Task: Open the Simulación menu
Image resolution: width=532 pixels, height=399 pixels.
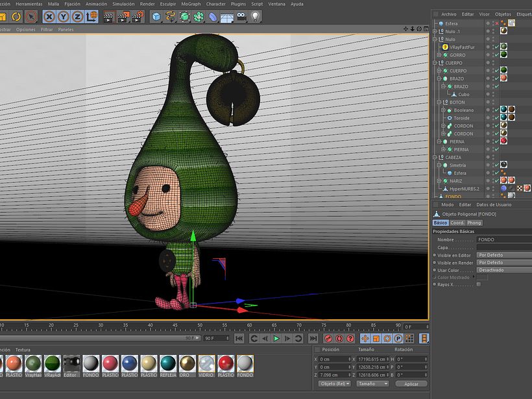Action: pyautogui.click(x=123, y=4)
